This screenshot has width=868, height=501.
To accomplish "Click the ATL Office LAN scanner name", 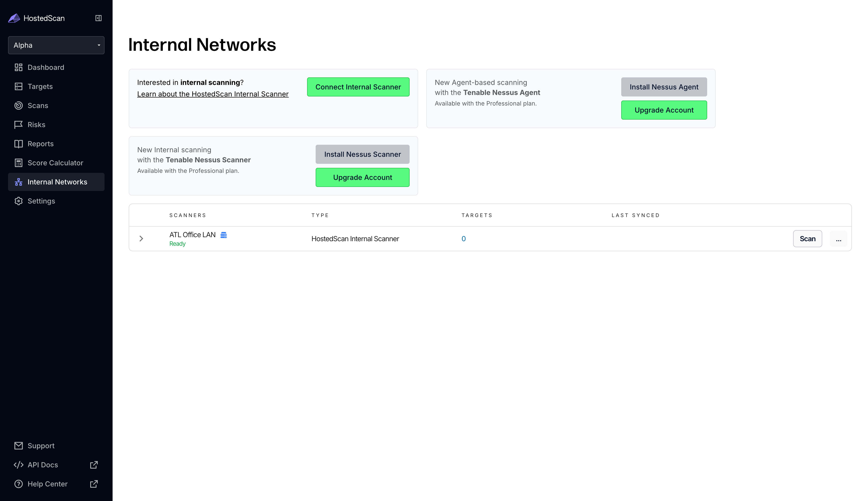I will 192,235.
